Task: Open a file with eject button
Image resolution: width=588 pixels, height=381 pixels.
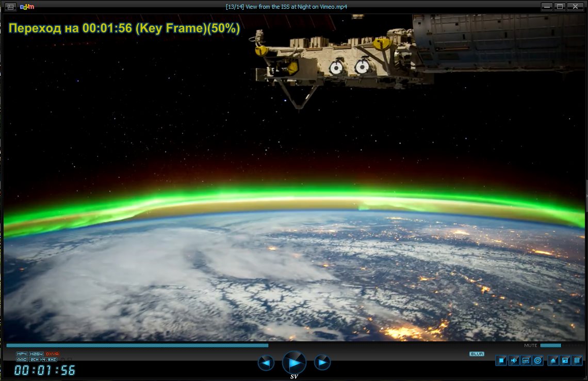Action: pyautogui.click(x=553, y=361)
